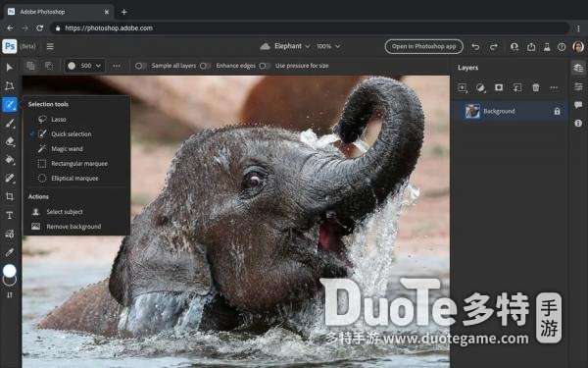Select the Transform tool in left toolbar
Screen dimensions: 588x368
click(10, 86)
